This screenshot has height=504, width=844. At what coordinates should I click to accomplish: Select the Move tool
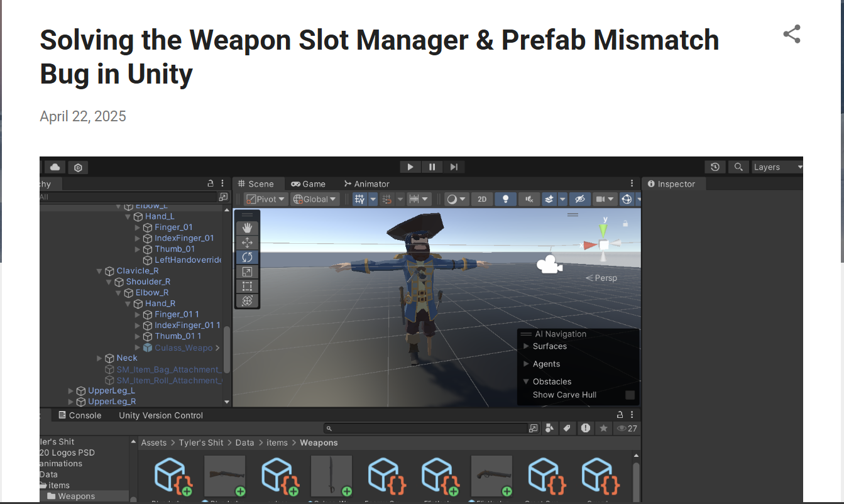point(247,243)
